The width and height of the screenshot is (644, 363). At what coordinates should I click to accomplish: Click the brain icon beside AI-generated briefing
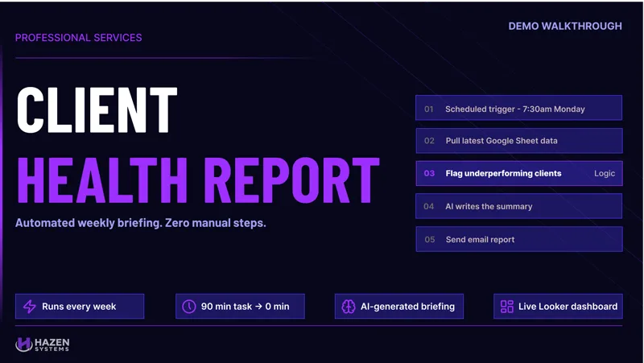click(349, 307)
